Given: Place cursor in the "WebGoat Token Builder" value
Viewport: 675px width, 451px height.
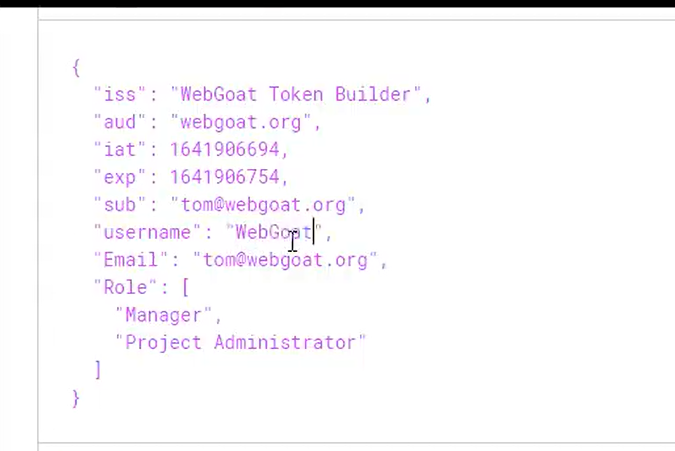Looking at the screenshot, I should (x=295, y=94).
